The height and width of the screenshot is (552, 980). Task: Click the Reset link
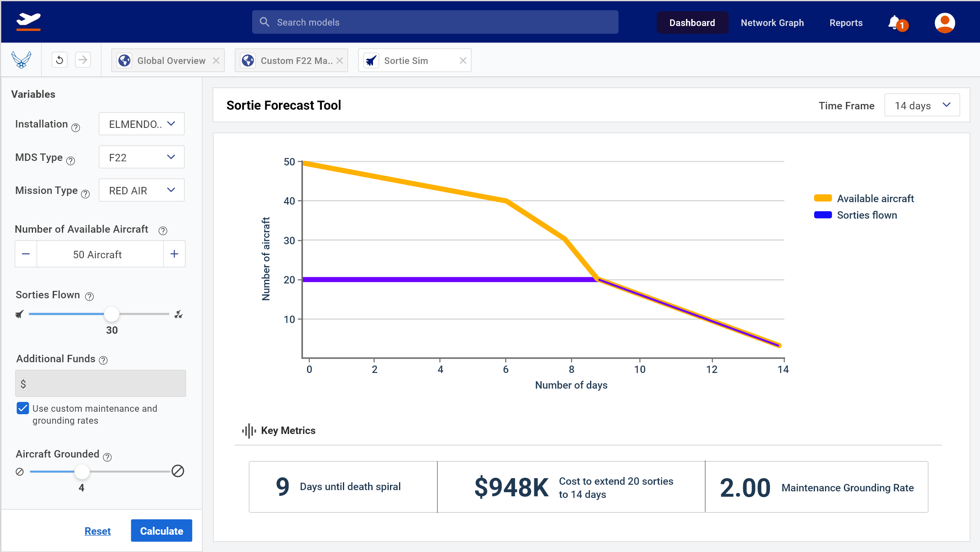click(x=97, y=531)
